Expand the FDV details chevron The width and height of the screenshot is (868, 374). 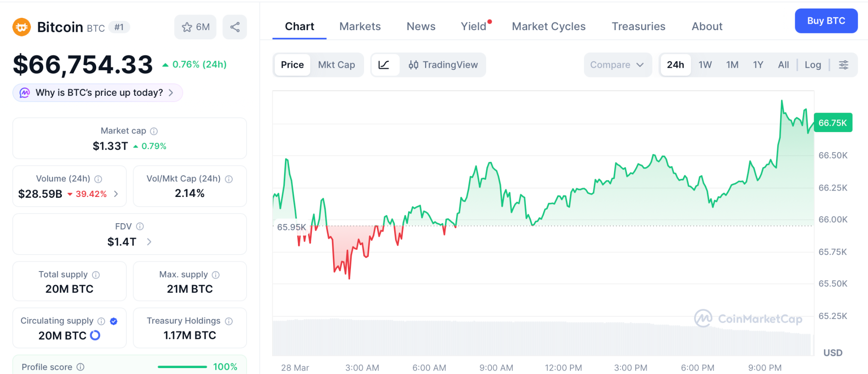(149, 242)
